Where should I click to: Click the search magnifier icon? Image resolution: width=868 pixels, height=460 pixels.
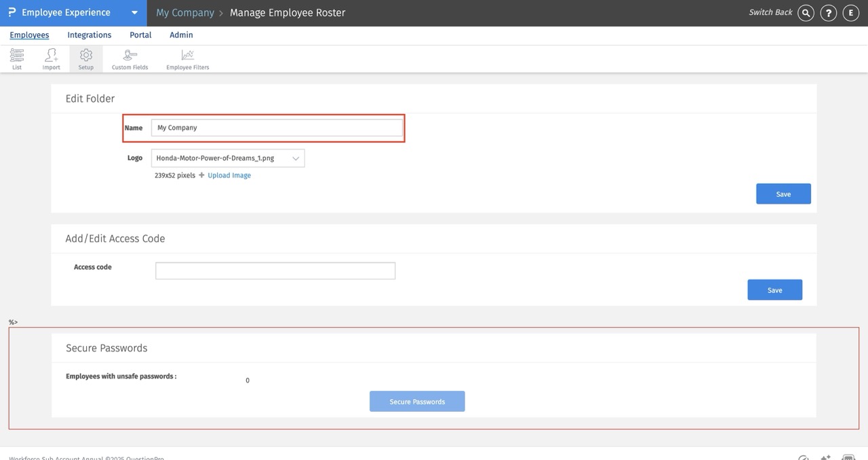pos(806,13)
